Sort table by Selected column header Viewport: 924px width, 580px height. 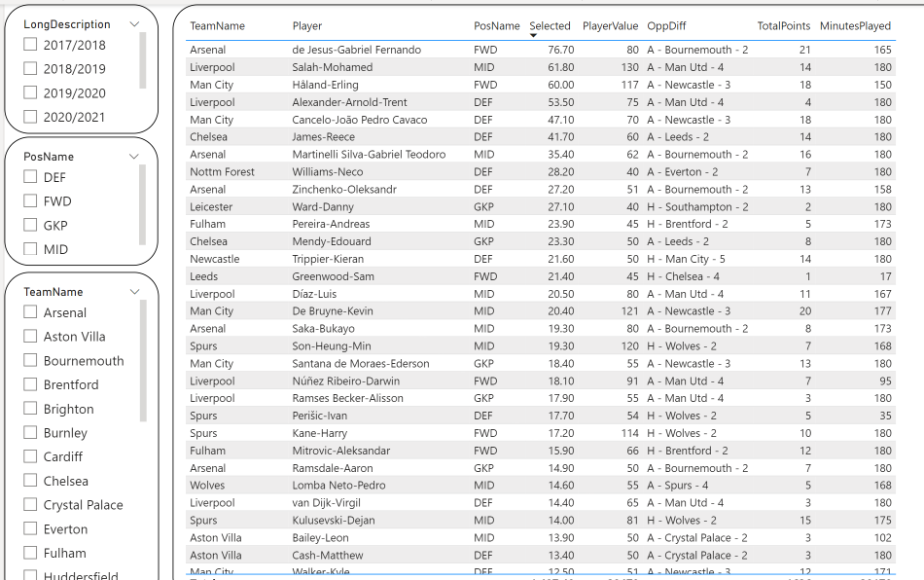click(550, 26)
